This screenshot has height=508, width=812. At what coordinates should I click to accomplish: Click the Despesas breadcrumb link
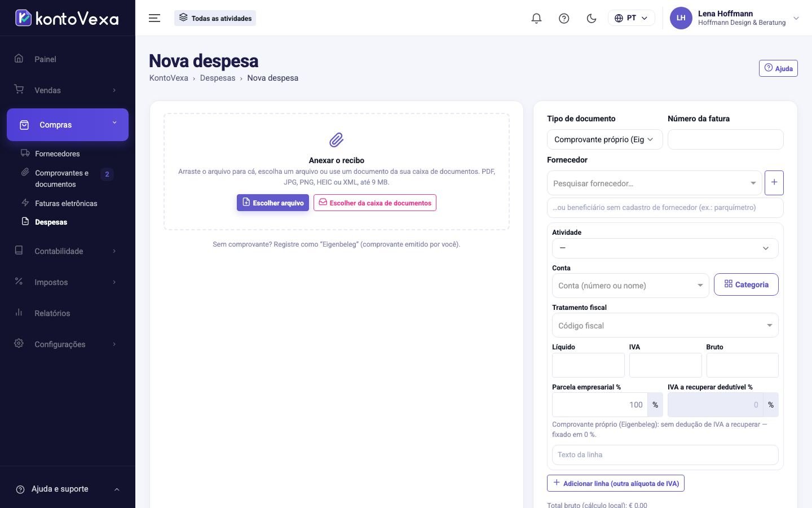click(218, 78)
